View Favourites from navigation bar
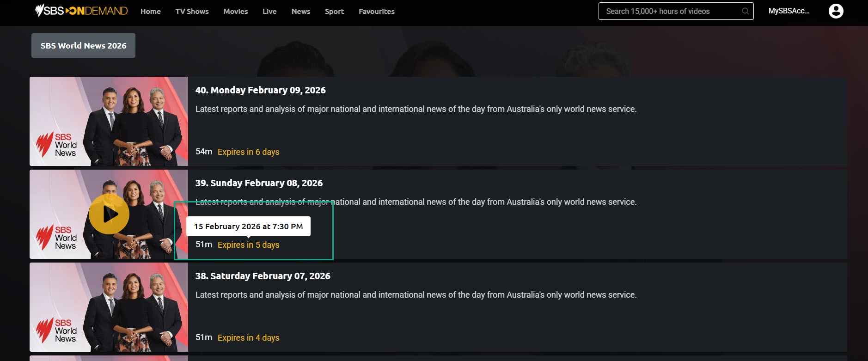Image resolution: width=868 pixels, height=361 pixels. click(376, 12)
